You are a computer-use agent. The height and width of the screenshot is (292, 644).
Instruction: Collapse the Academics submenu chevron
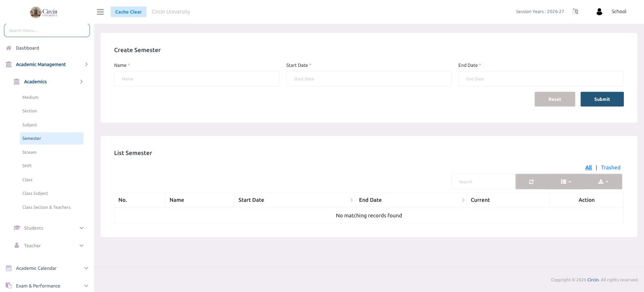[81, 82]
